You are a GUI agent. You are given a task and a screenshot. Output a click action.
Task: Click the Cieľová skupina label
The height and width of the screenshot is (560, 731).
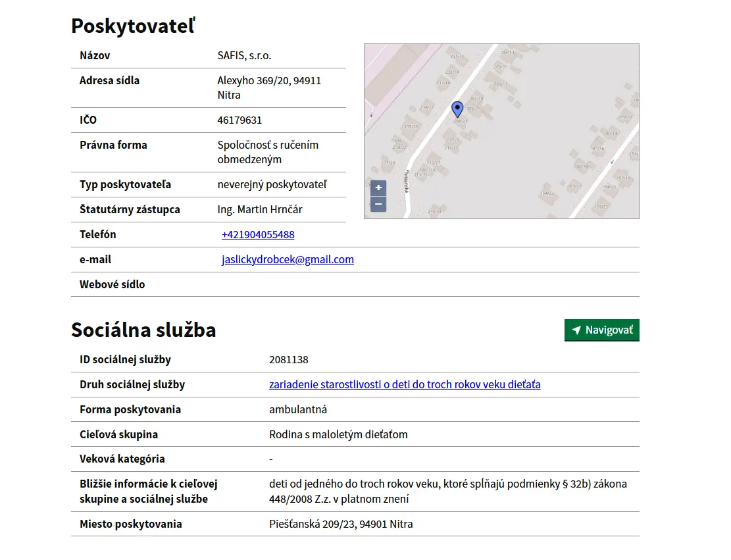point(118,434)
